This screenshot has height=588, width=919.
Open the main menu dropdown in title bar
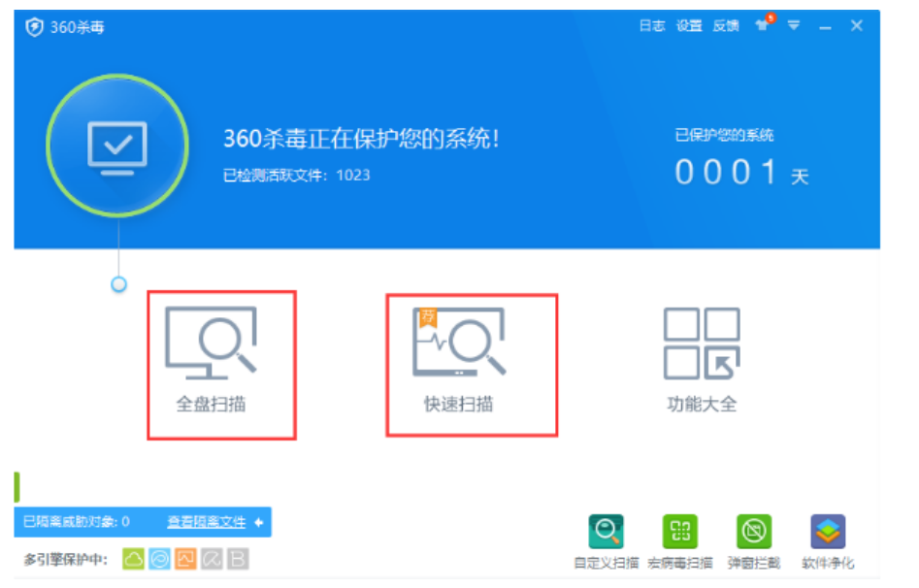pos(794,26)
